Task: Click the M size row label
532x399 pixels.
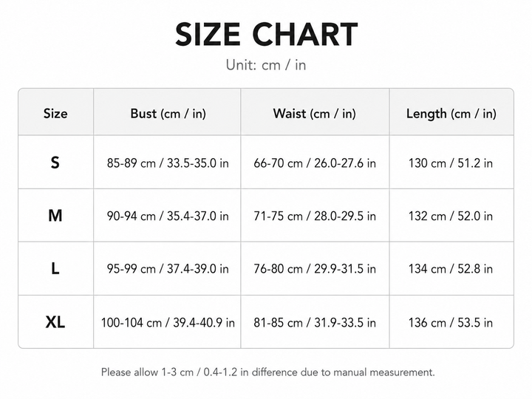Action: point(55,216)
